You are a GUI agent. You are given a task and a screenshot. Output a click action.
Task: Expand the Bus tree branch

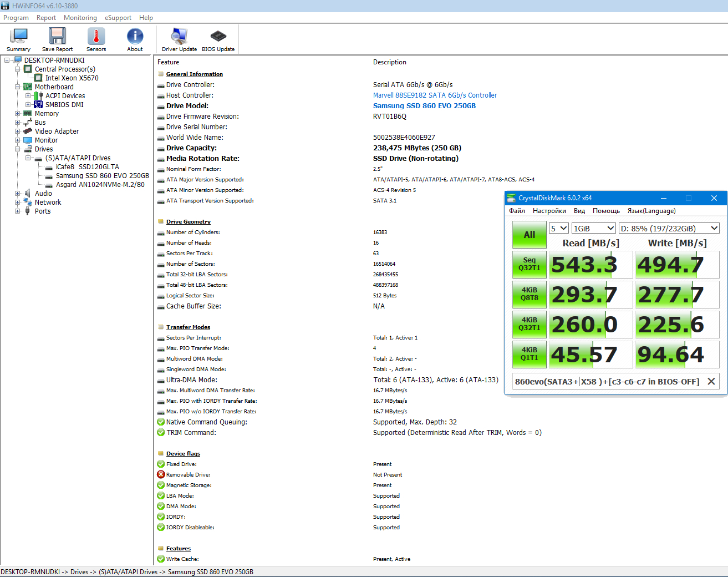[18, 123]
